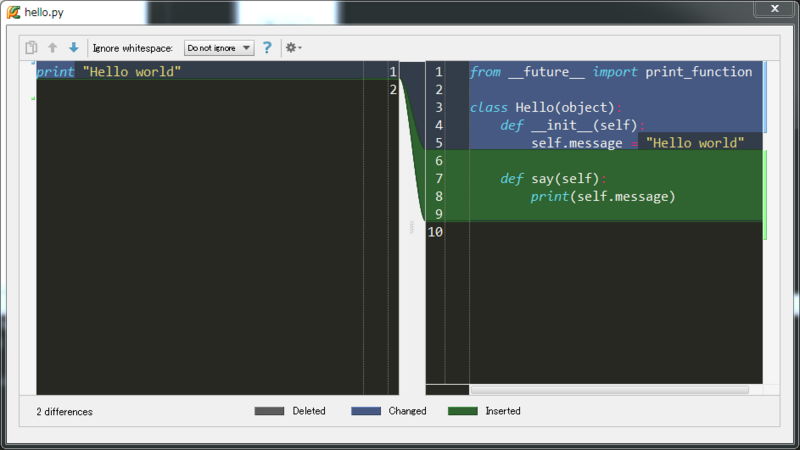The image size is (800, 450).
Task: Click the Deleted legend color swatch
Action: pyautogui.click(x=269, y=411)
